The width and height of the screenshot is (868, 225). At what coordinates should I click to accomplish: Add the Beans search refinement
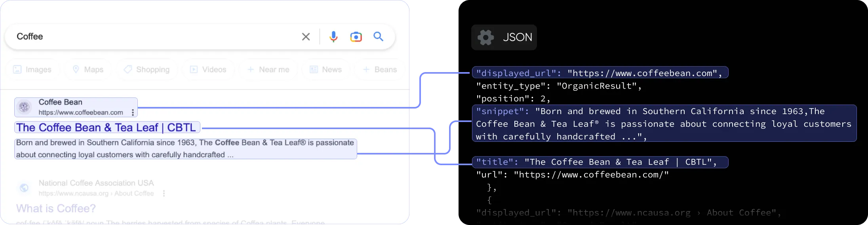(x=380, y=69)
